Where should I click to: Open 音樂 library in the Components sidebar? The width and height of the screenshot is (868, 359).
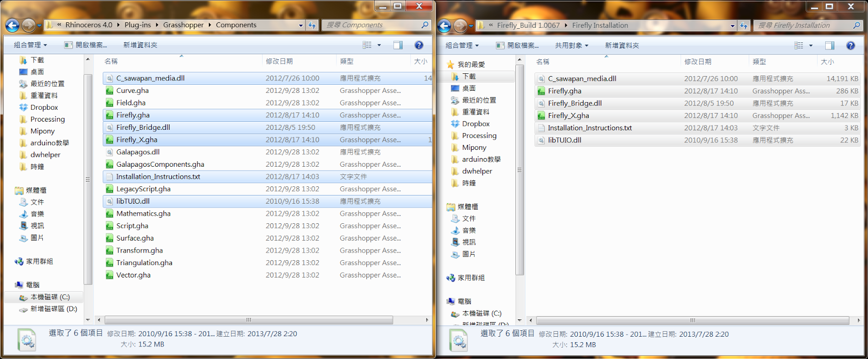pos(37,214)
